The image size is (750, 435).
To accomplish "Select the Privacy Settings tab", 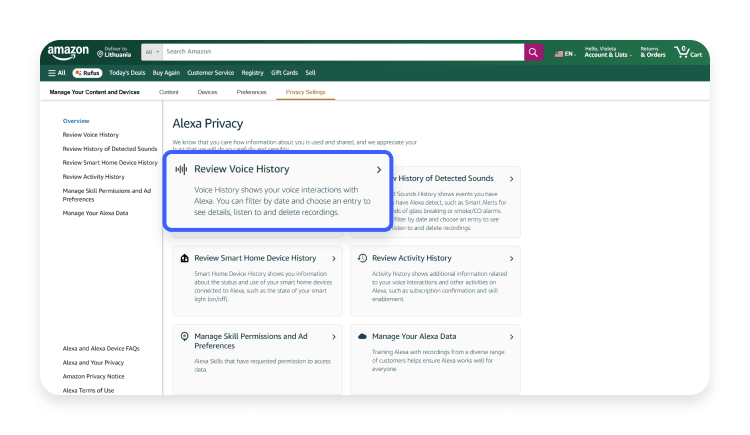I will pyautogui.click(x=306, y=92).
